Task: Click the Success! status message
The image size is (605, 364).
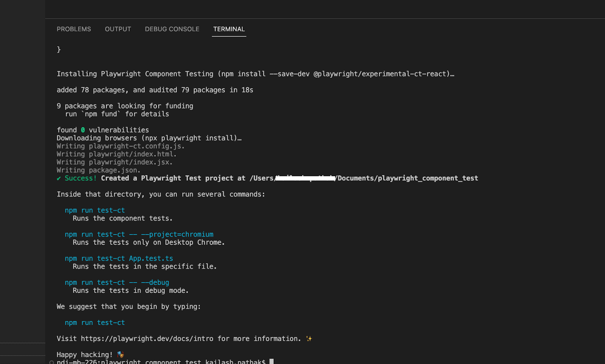Action: point(77,178)
